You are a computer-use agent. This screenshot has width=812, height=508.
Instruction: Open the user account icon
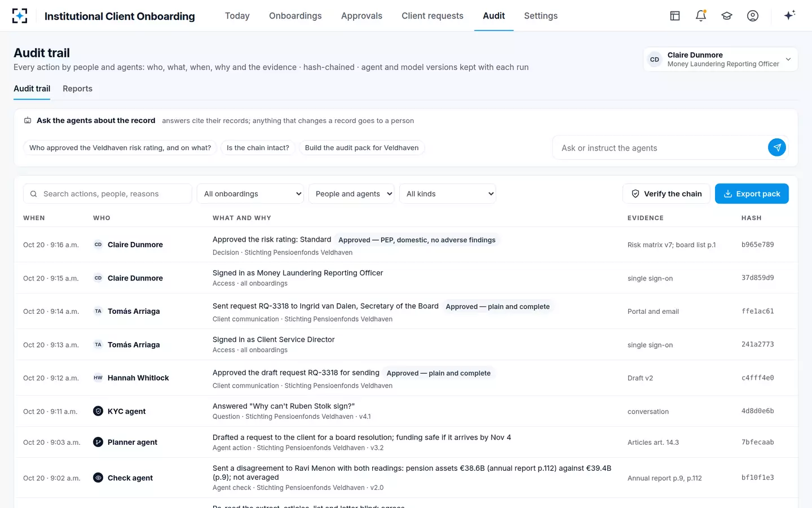753,16
